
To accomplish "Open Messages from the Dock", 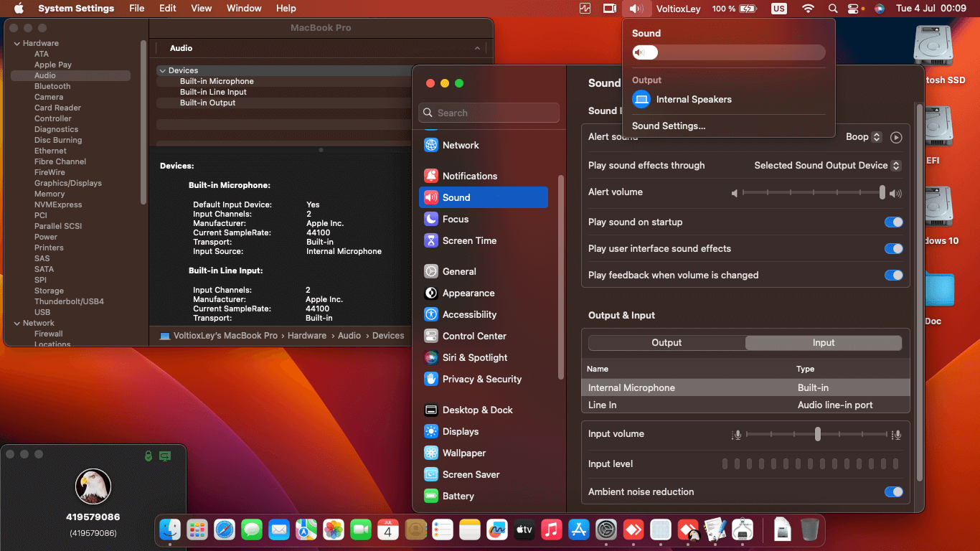I will (252, 530).
